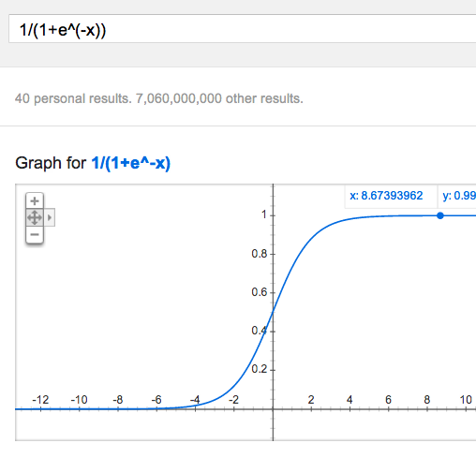Click the x-axis label 4
The height and width of the screenshot is (458, 476).
coord(350,400)
